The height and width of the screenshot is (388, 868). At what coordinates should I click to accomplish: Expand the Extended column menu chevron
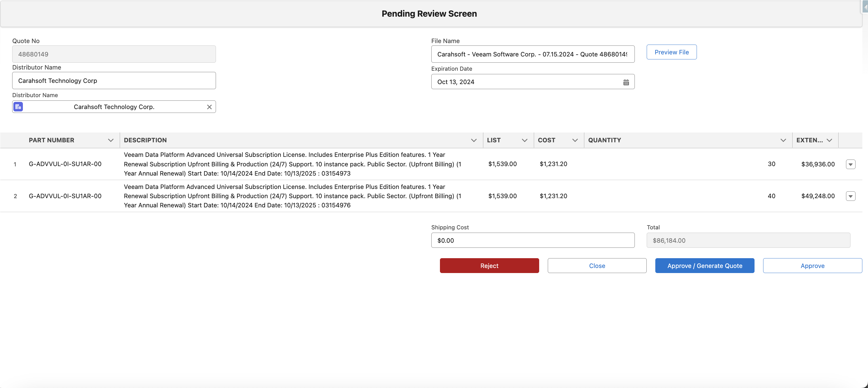pos(829,140)
